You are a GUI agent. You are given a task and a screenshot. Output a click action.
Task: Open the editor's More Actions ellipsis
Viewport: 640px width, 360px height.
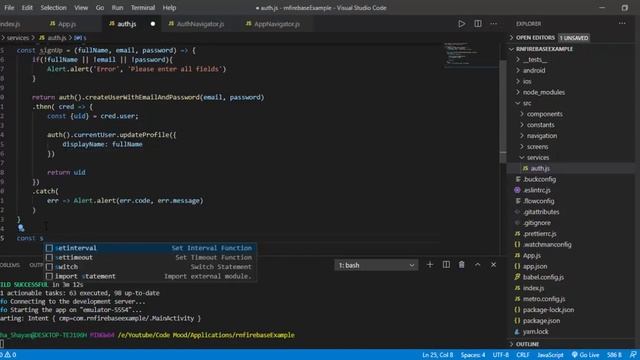click(493, 24)
